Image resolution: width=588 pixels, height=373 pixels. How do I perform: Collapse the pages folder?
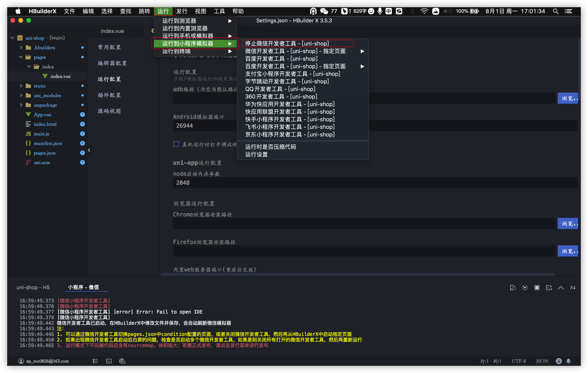pos(21,57)
